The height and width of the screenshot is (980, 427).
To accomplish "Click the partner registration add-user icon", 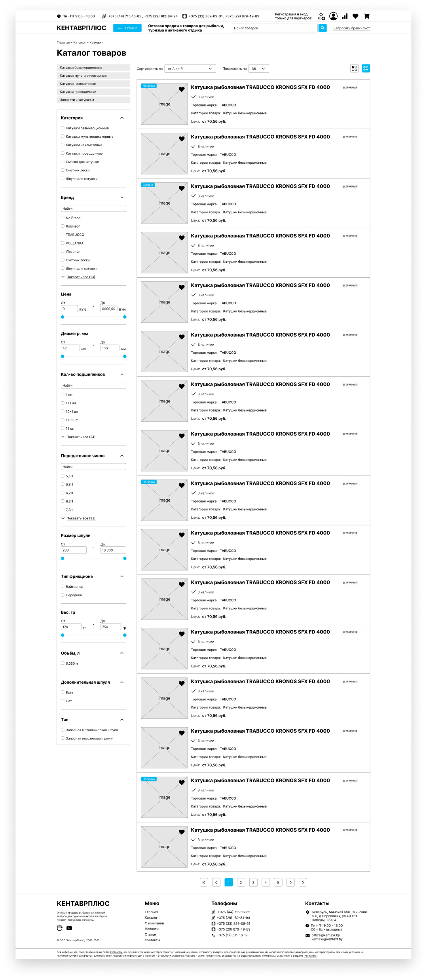I will 321,17.
